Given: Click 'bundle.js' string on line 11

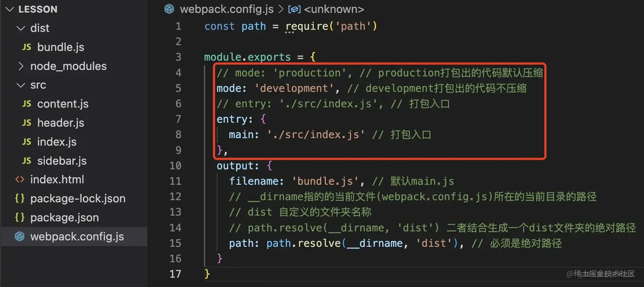Looking at the screenshot, I should pos(325,181).
